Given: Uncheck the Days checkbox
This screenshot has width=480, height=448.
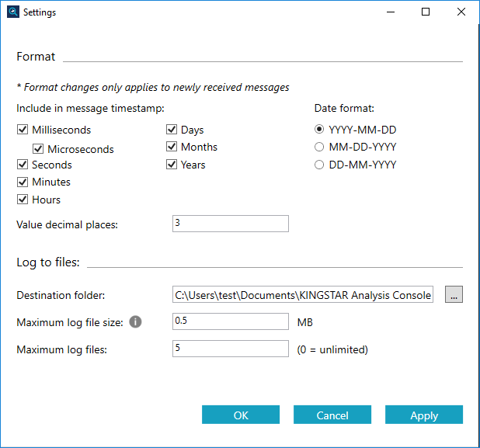Looking at the screenshot, I should (x=172, y=130).
